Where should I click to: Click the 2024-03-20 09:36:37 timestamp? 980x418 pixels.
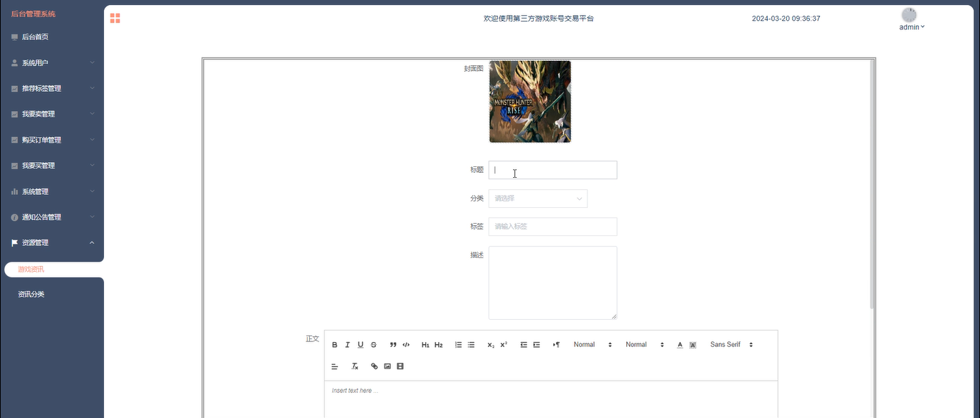point(786,19)
